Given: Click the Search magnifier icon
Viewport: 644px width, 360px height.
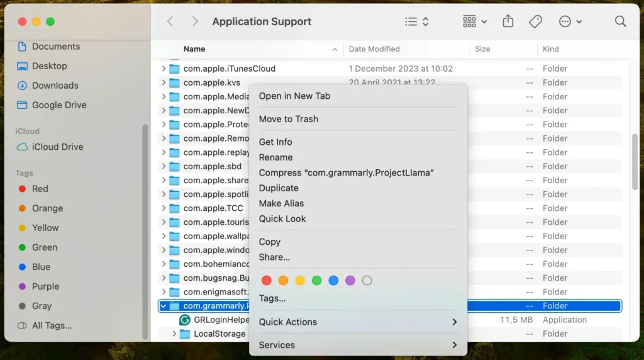Looking at the screenshot, I should tap(620, 21).
